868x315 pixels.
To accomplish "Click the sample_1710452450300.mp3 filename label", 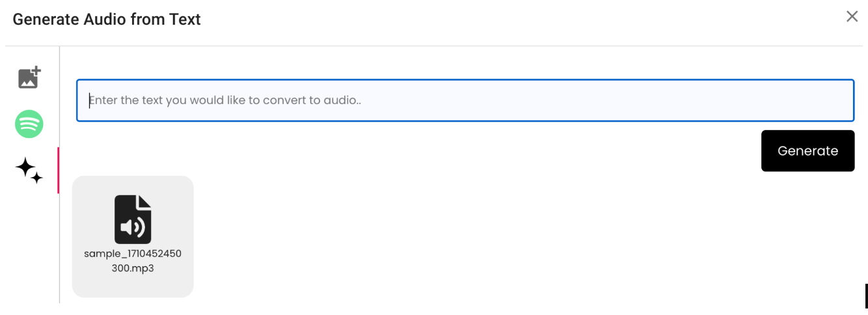I will tap(133, 260).
